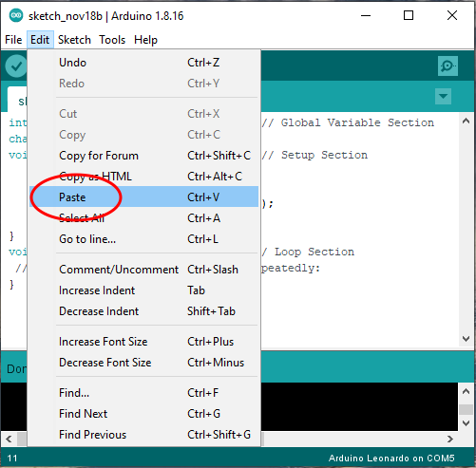The height and width of the screenshot is (468, 476).
Task: Select the greyed Redo entry
Action: 143,84
